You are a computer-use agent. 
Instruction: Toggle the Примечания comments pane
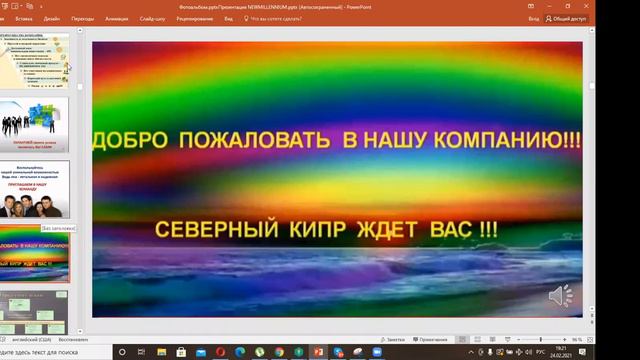click(x=430, y=340)
